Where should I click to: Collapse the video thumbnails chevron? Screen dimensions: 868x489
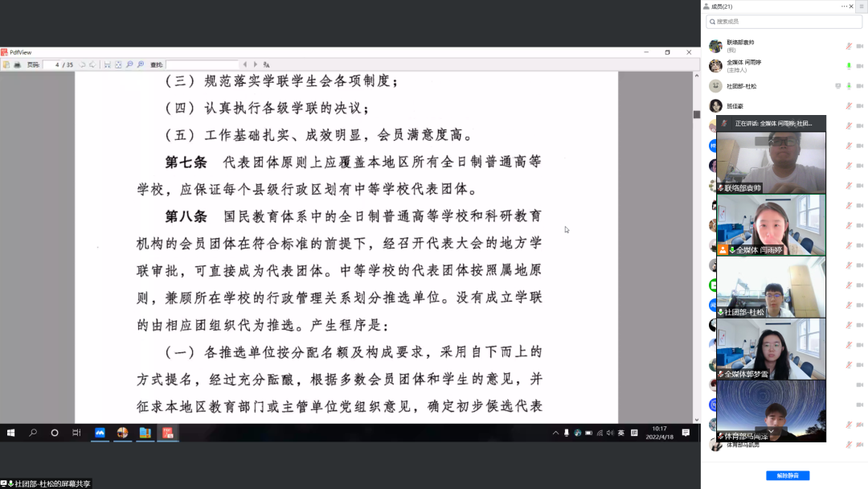point(771,431)
